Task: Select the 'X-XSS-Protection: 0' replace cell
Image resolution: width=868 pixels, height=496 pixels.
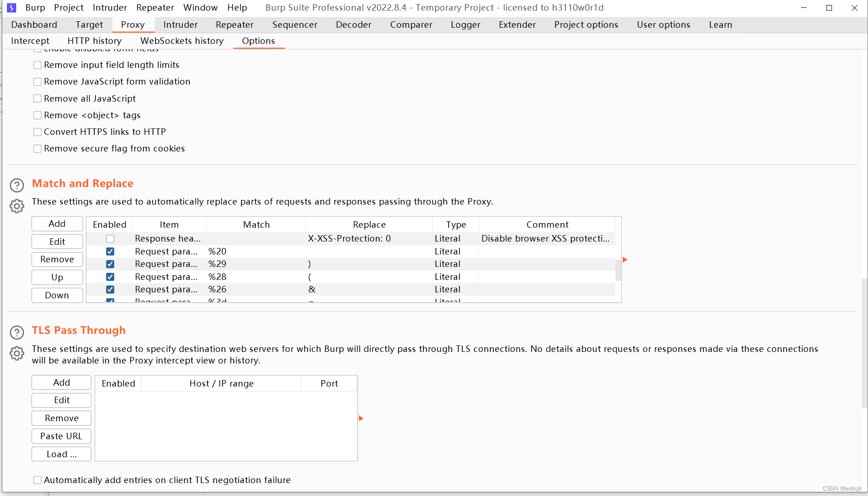Action: coord(369,239)
